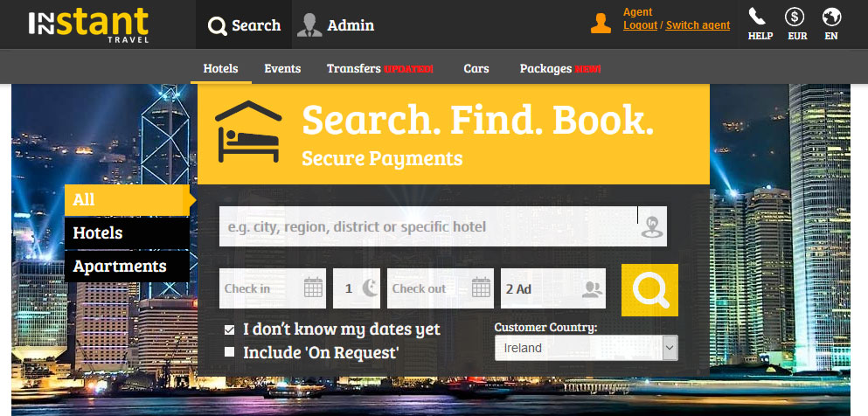The image size is (868, 416).
Task: Open the Packages tab
Action: [x=560, y=68]
